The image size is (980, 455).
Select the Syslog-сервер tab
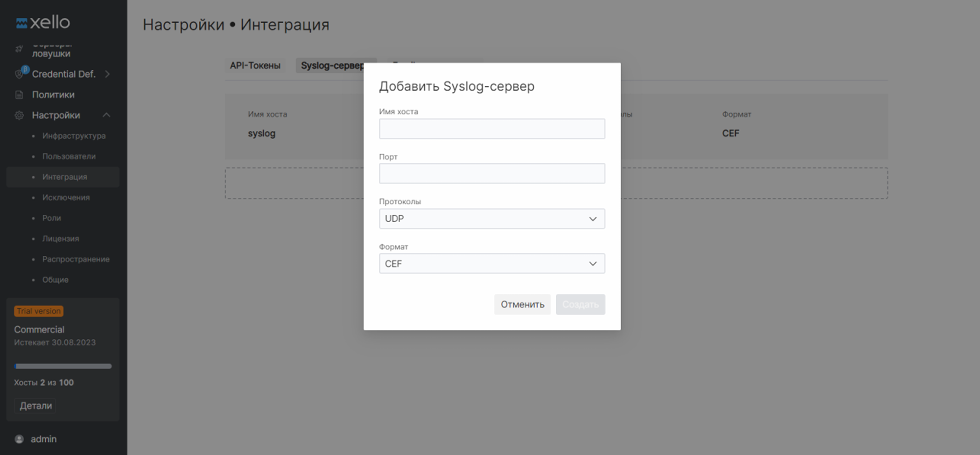(335, 65)
